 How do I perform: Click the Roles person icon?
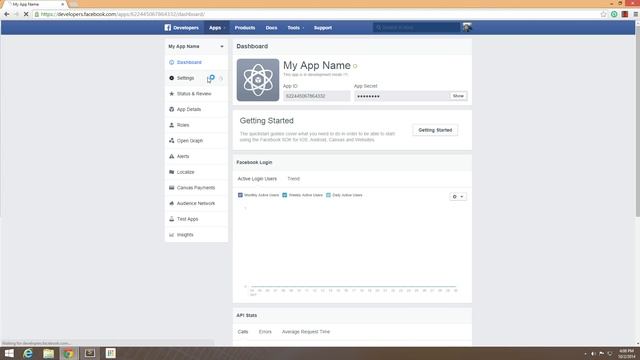[171, 125]
